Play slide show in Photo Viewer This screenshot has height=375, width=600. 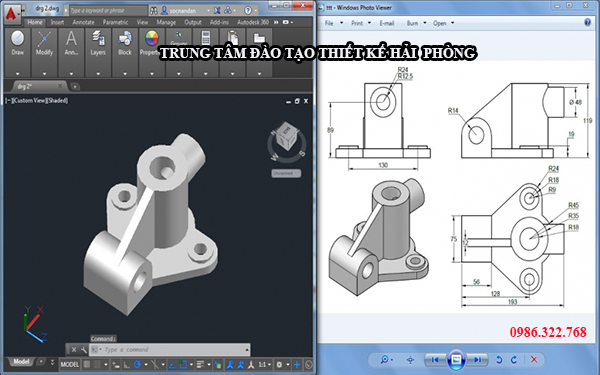pyautogui.click(x=456, y=359)
